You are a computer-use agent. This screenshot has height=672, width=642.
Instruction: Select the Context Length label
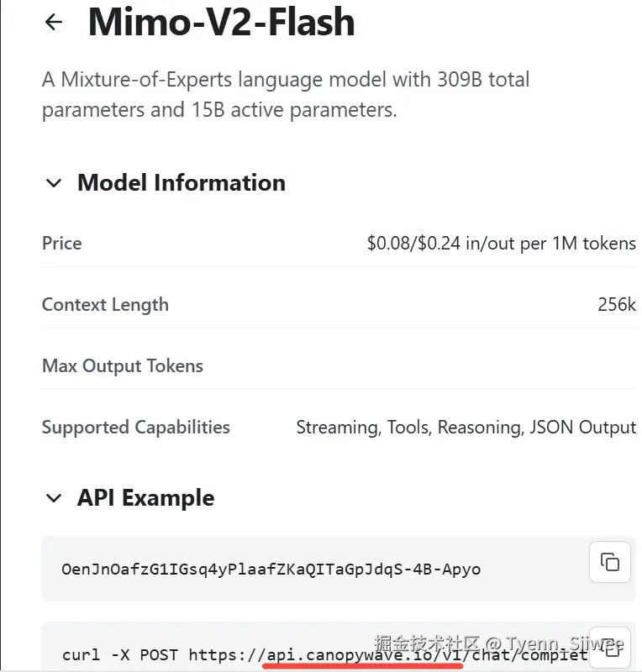click(105, 305)
